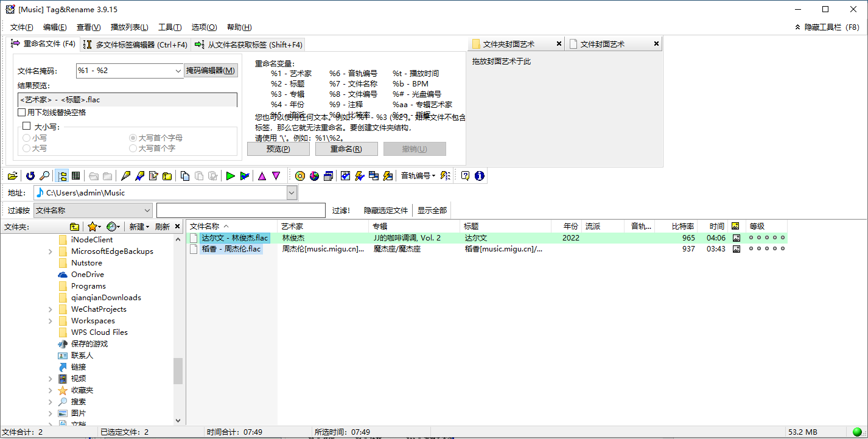Switch to 文件封面艺术 tab
Viewport: 868px width, 439px height.
[x=613, y=44]
